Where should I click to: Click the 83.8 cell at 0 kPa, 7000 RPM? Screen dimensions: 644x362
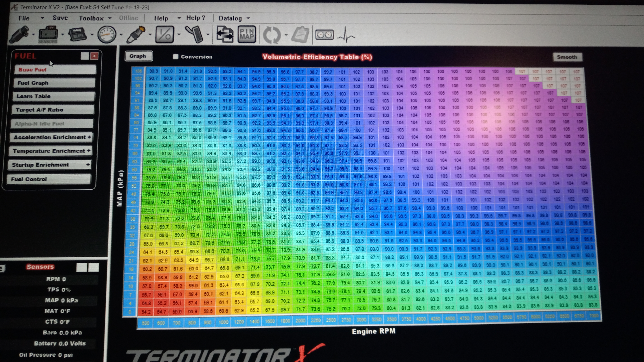point(593,305)
